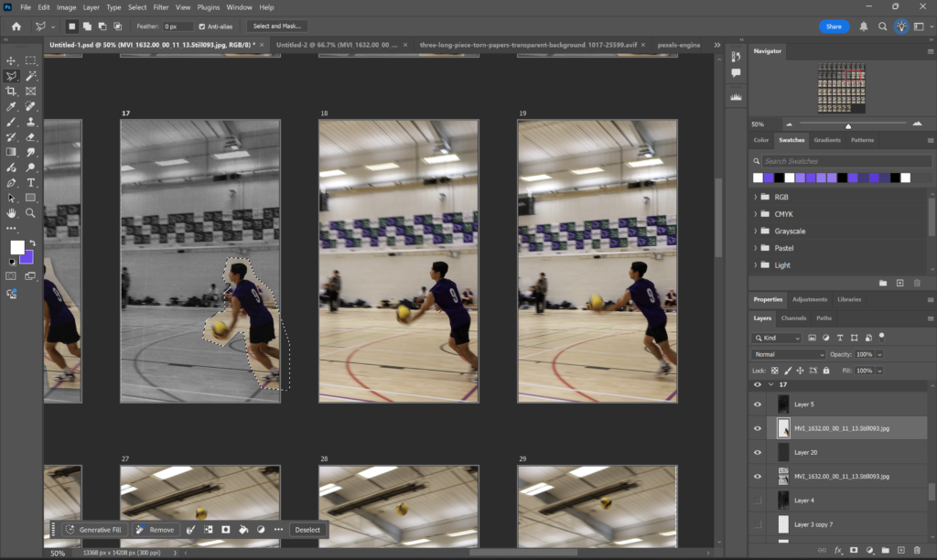
Task: Toggle the Anti-alias checkbox
Action: point(202,27)
